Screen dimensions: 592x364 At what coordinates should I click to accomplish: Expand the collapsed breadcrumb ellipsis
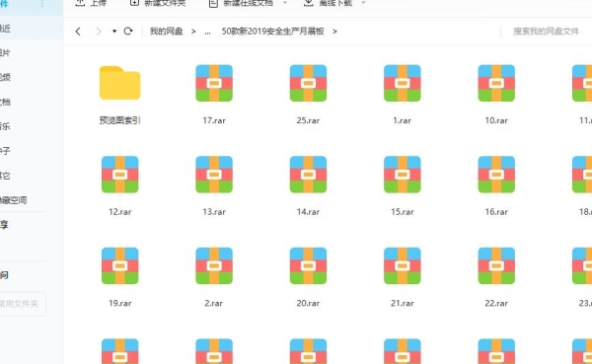[207, 32]
